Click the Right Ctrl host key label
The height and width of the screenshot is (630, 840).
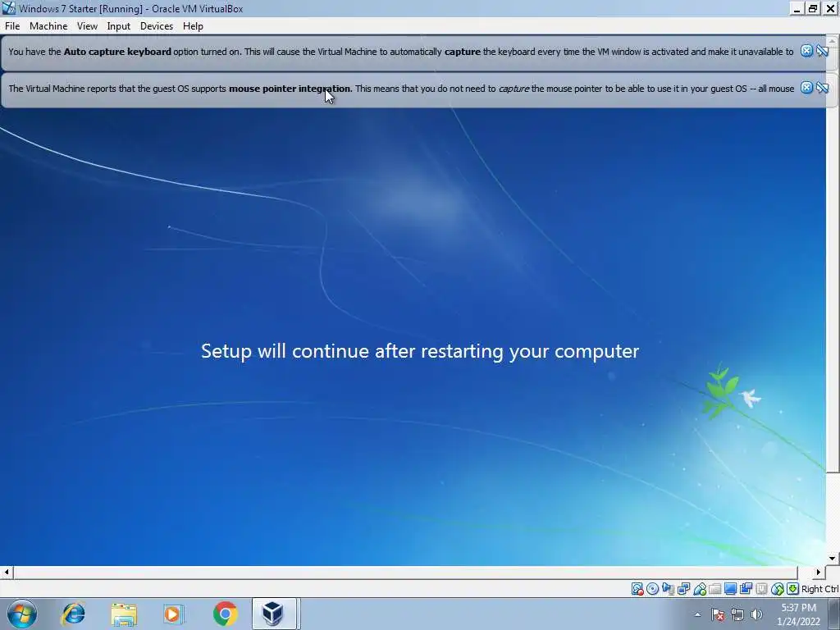[x=819, y=589]
